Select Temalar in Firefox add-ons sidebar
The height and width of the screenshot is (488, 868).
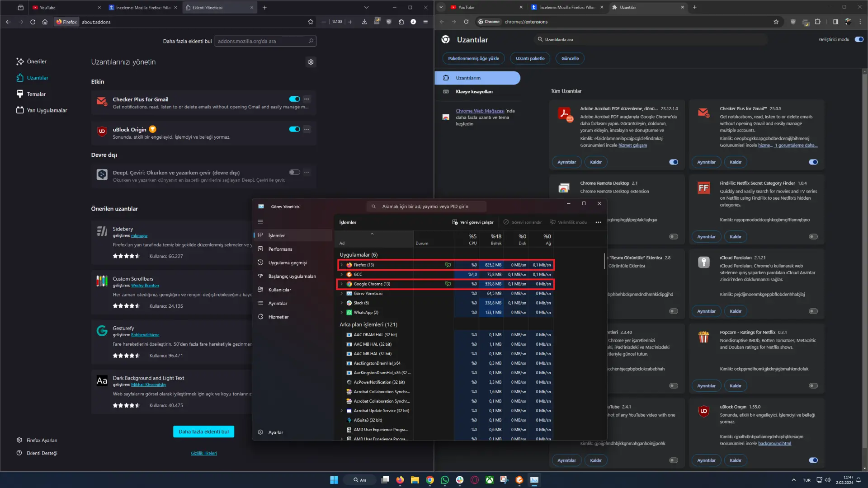(x=31, y=94)
